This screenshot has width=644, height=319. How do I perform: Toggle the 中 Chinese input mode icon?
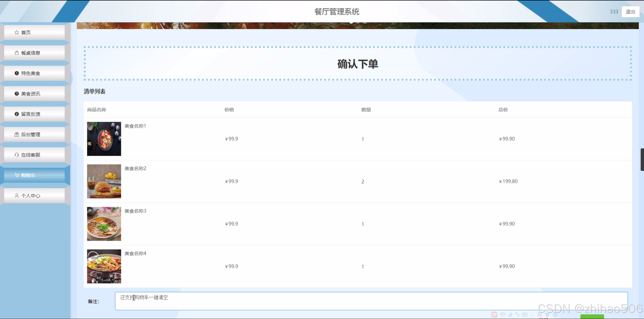pos(503,314)
